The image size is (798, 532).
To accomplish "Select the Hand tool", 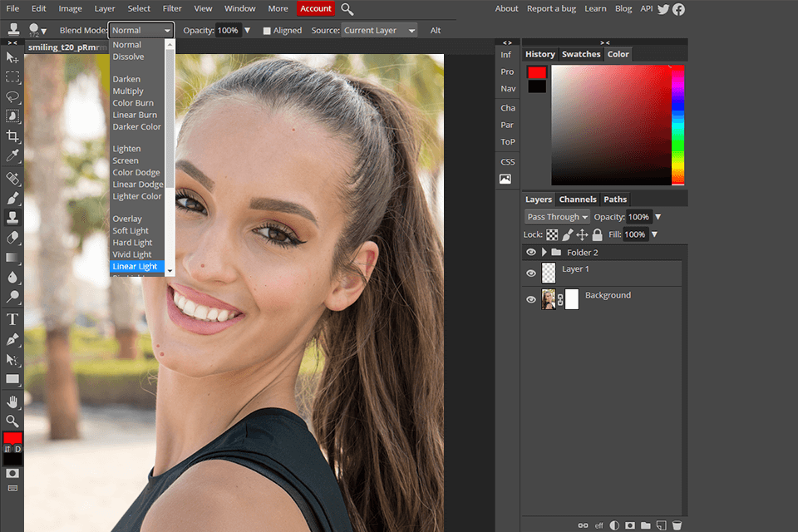I will (x=12, y=401).
